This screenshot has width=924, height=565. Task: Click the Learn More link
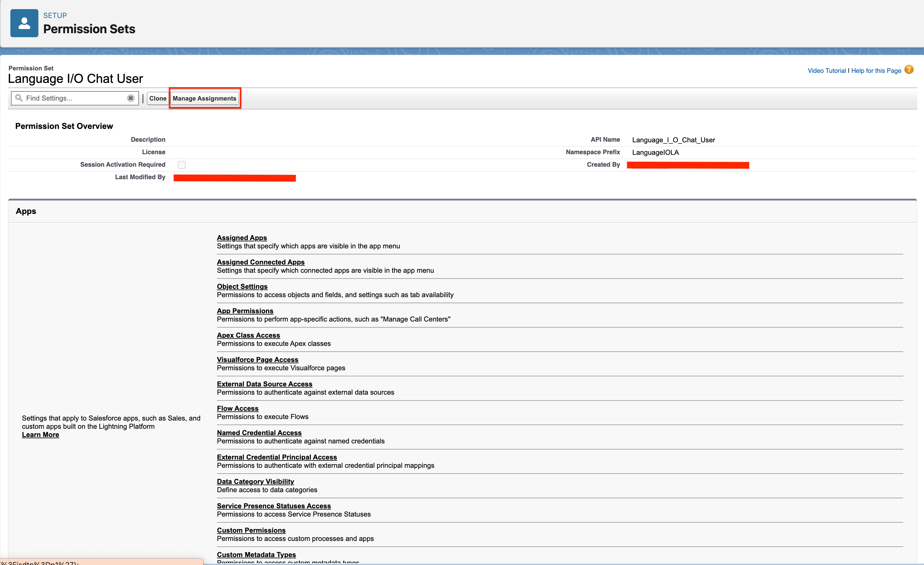(x=41, y=435)
